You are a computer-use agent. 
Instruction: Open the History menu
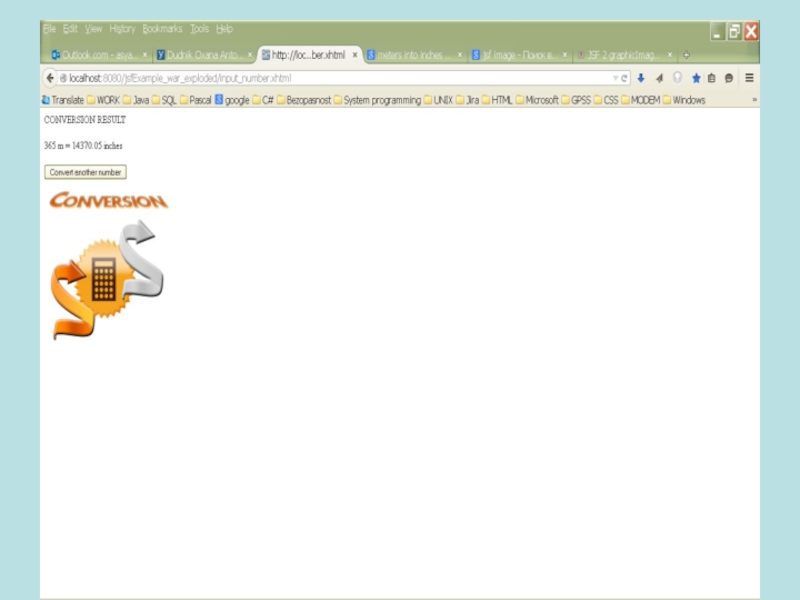122,29
